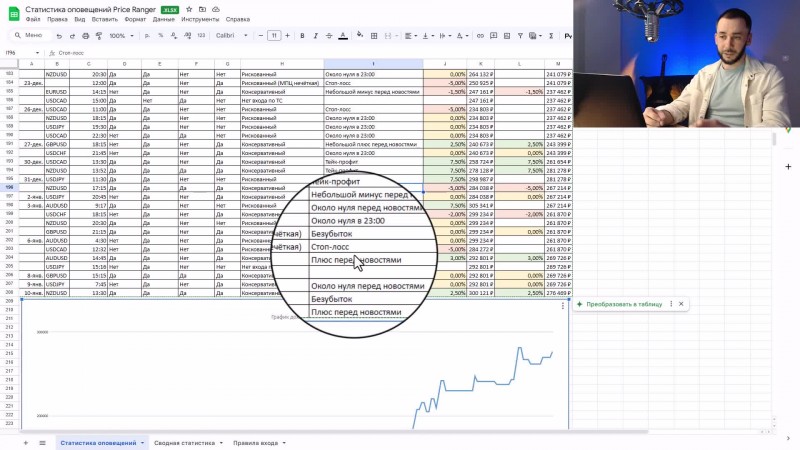Click the Insert chart icon
800x450 pixels.
pyautogui.click(x=507, y=36)
